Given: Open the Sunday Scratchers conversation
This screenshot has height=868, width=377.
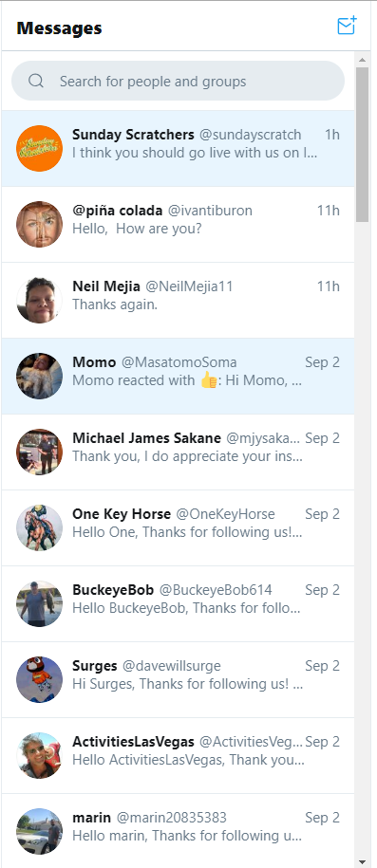Looking at the screenshot, I should [x=178, y=148].
